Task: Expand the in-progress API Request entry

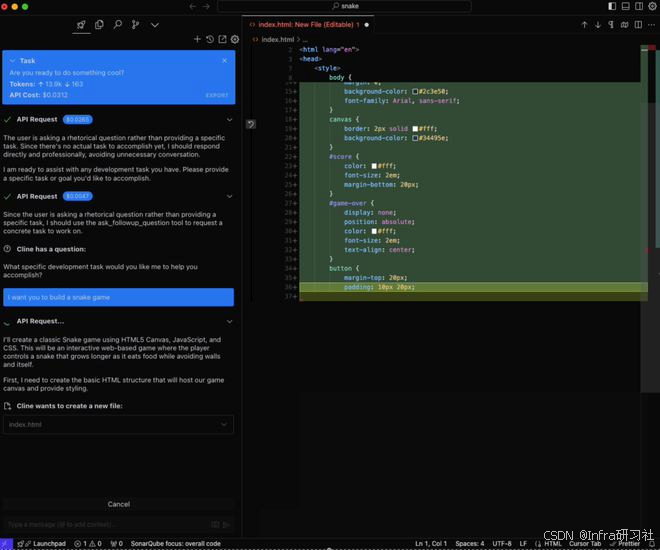Action: coord(229,321)
